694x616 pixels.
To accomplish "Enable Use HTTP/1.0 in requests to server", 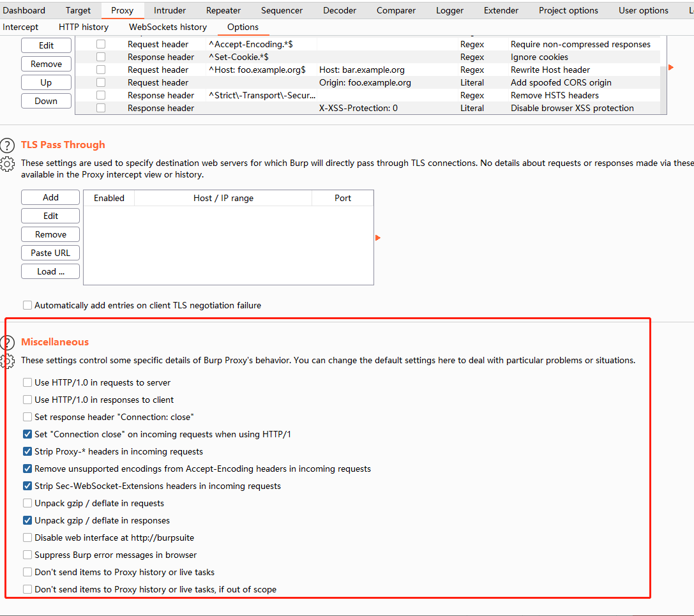I will click(x=27, y=383).
